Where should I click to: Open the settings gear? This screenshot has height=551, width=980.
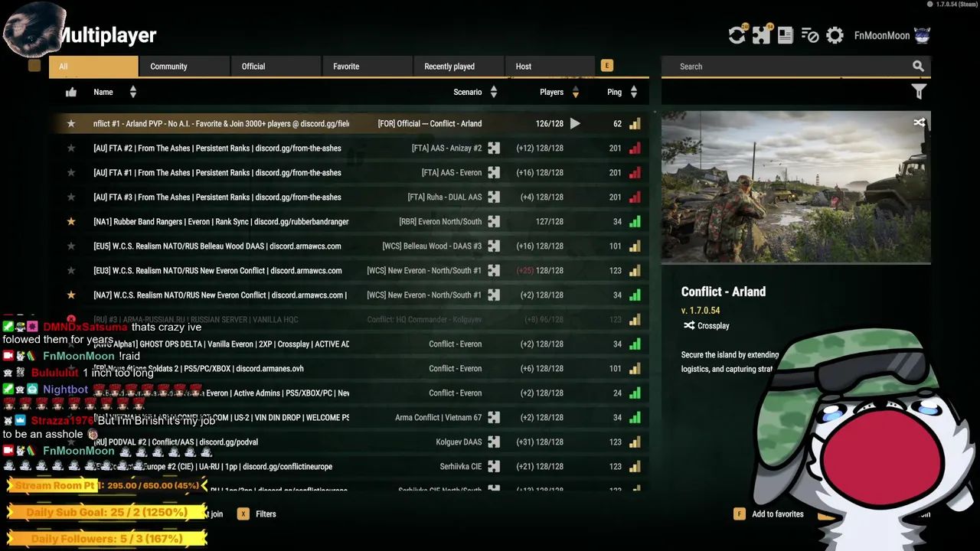coord(835,35)
